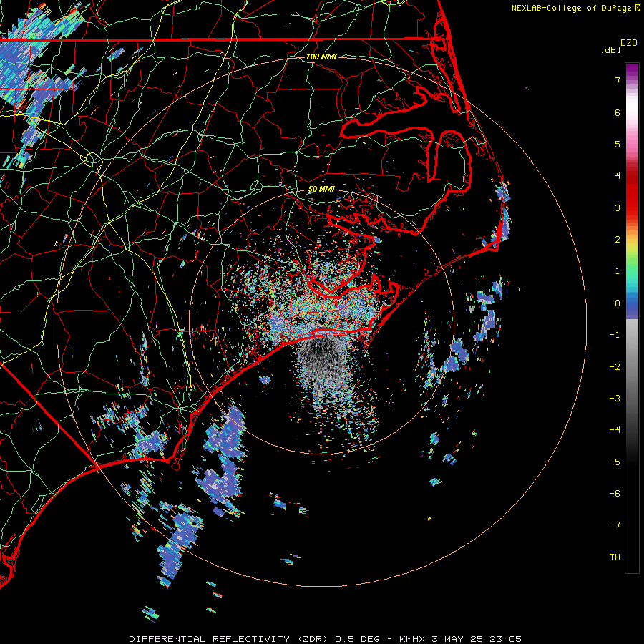Image resolution: width=644 pixels, height=644 pixels.
Task: Select the 3 dB scale label
Action: click(x=618, y=208)
